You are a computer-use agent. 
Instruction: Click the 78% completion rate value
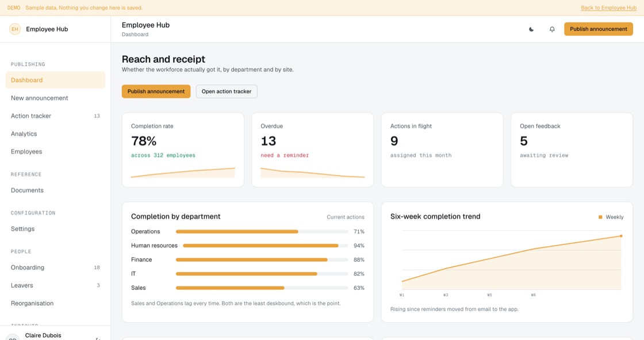pos(144,141)
